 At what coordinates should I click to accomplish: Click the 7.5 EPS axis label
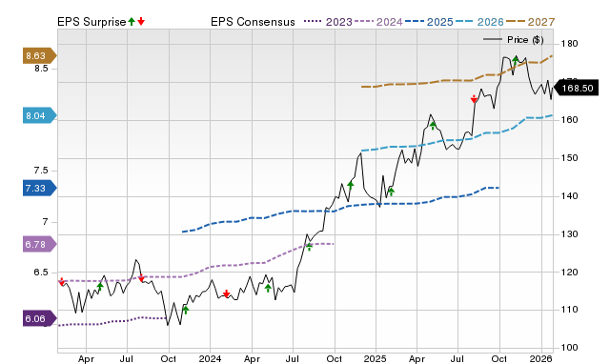(41, 171)
